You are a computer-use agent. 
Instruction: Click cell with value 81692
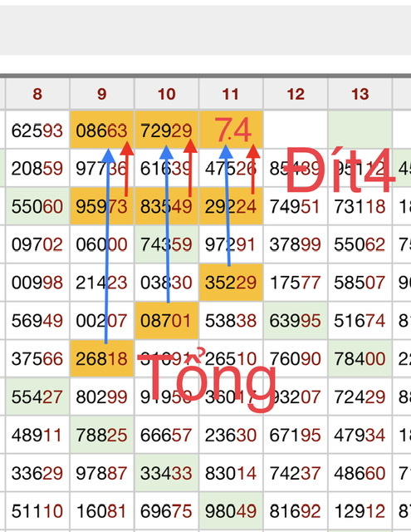296,511
